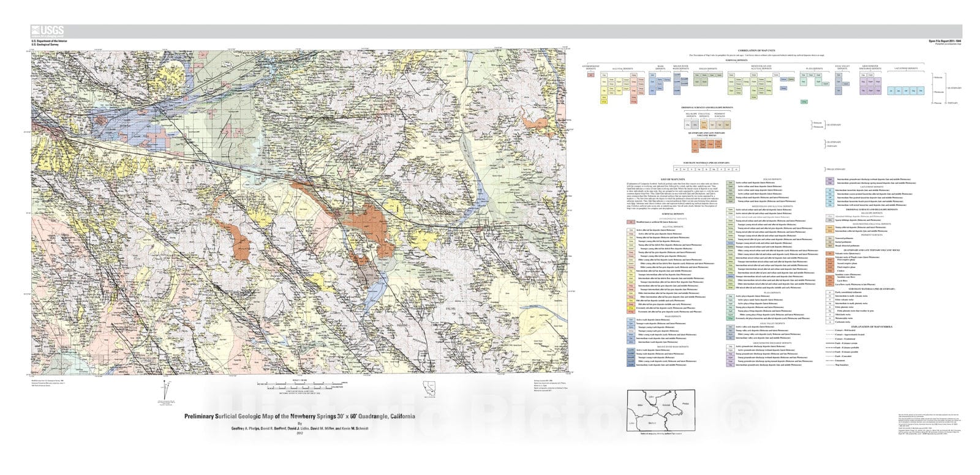The width and height of the screenshot is (980, 475).
Task: Click the USGS logo in the header
Action: [47, 31]
